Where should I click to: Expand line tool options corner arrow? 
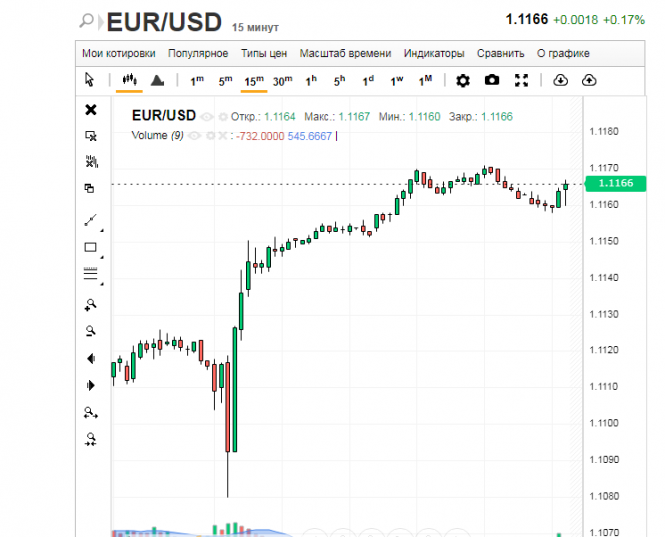(102, 230)
